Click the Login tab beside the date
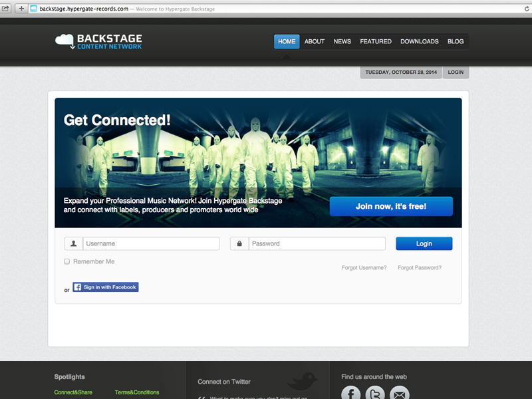This screenshot has width=532, height=399. pos(456,72)
